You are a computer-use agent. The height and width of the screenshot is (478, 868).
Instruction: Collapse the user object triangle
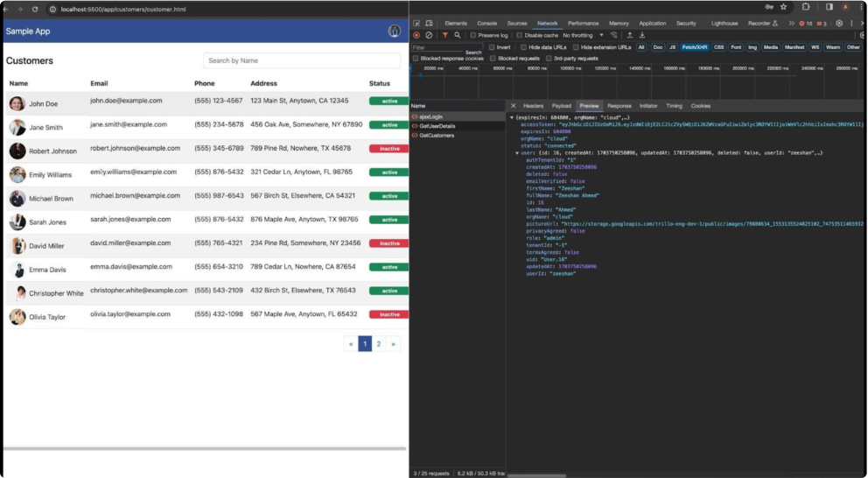click(517, 153)
